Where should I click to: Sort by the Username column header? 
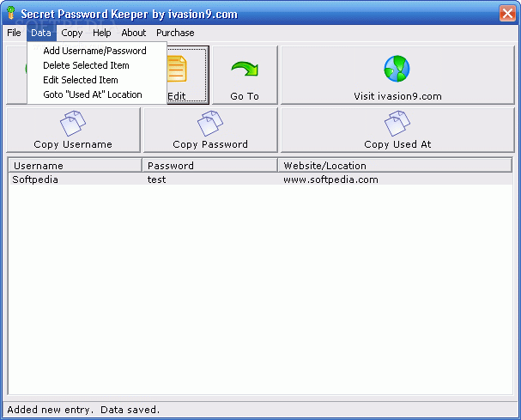point(76,165)
